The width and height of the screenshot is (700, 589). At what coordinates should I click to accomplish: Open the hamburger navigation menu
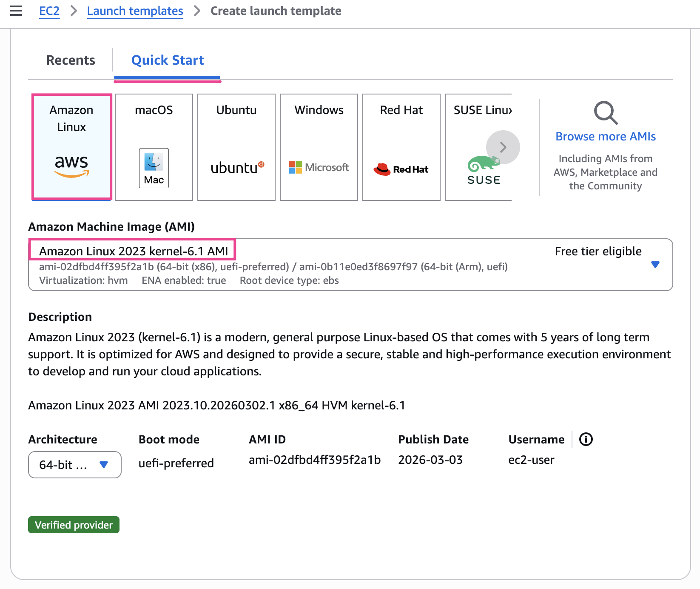pos(16,11)
